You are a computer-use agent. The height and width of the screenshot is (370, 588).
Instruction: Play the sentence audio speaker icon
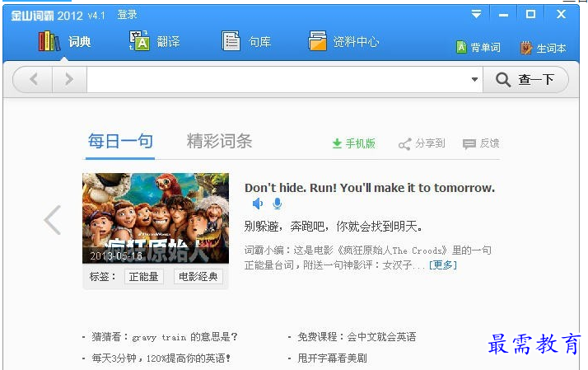[x=258, y=204]
